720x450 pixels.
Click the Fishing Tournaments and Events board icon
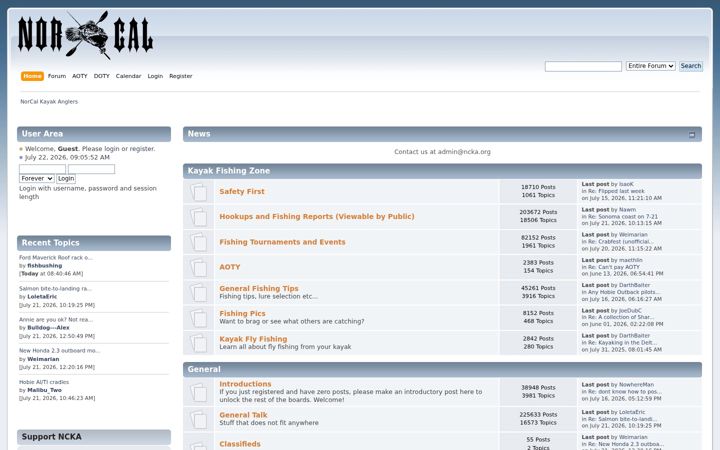(198, 242)
